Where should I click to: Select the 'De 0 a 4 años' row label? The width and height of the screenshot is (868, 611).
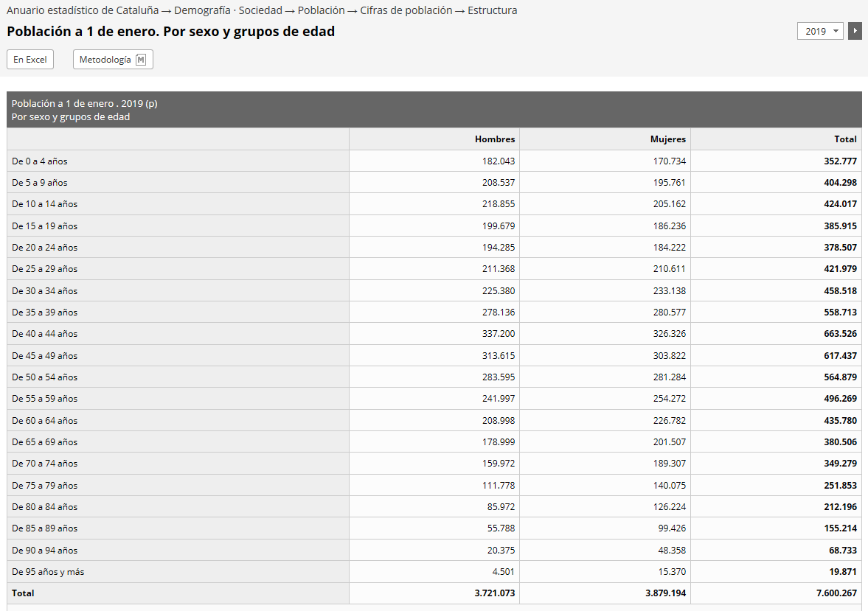[40, 161]
